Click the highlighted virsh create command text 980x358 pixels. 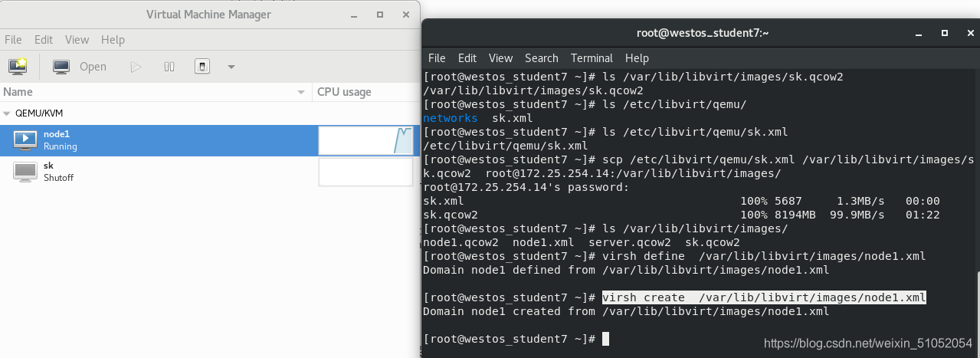click(765, 297)
